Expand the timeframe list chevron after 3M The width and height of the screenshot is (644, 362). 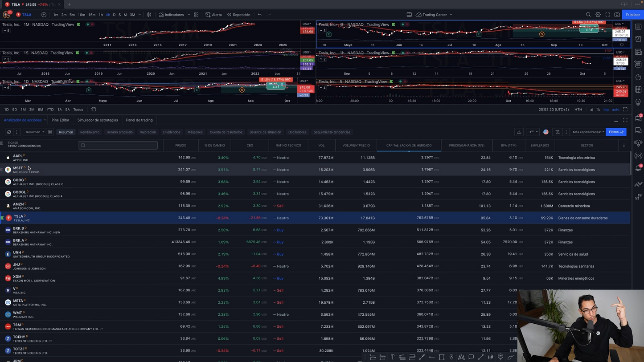(x=139, y=15)
